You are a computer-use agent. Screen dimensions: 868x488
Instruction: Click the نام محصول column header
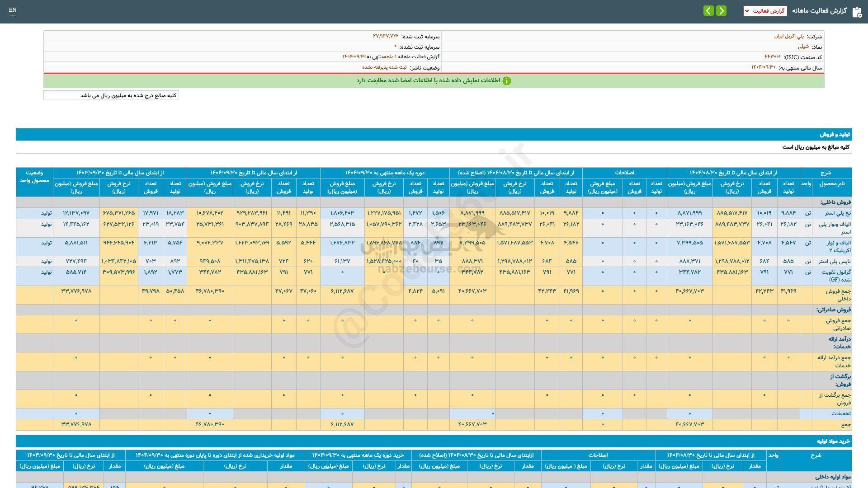click(x=832, y=183)
